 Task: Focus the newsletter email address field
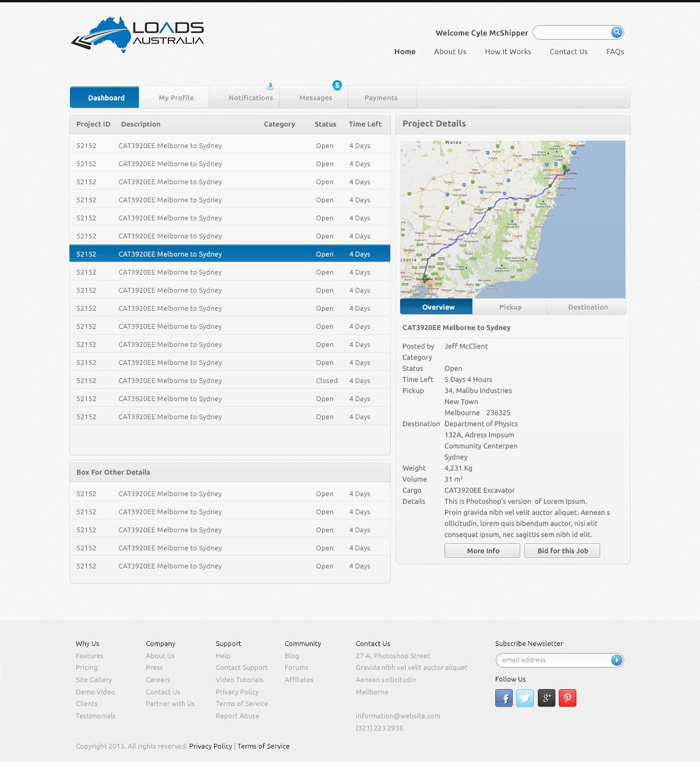[x=554, y=660]
